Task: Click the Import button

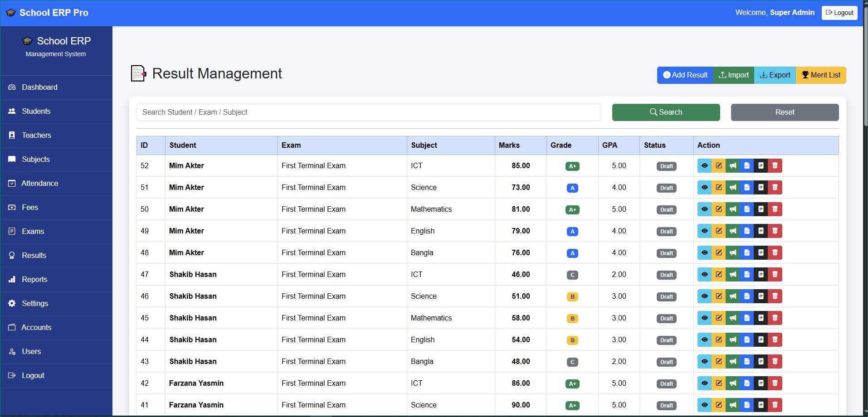Action: 733,75
